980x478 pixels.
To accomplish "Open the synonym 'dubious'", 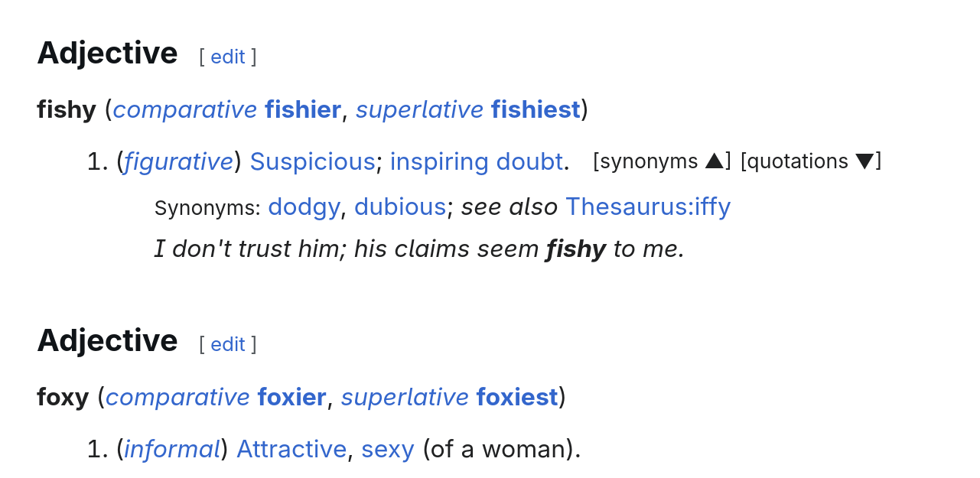I will click(399, 206).
